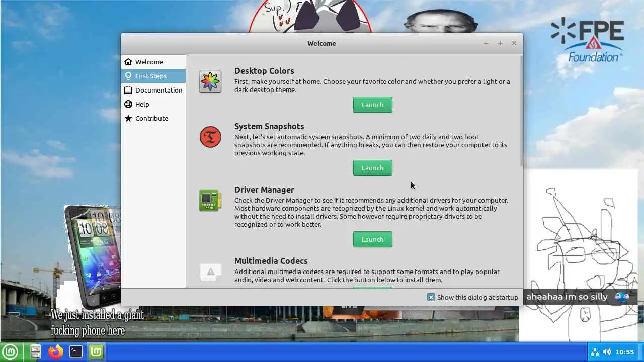This screenshot has width=644, height=362.
Task: Open the Terminal from the taskbar
Action: [76, 352]
